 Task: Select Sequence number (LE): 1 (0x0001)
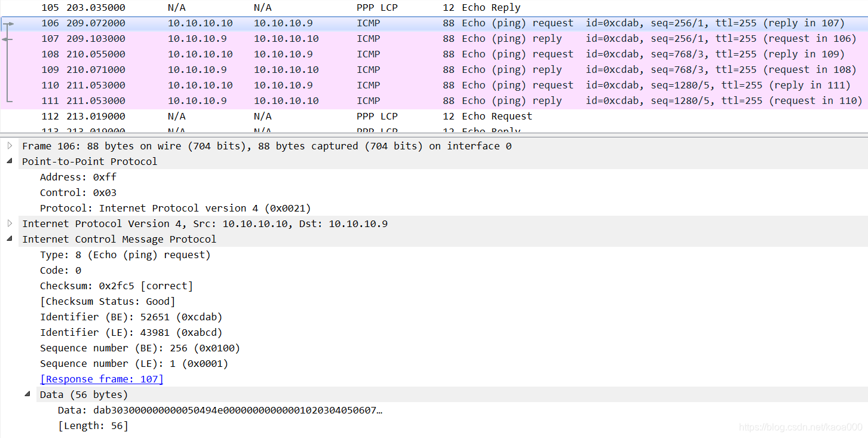pos(134,363)
